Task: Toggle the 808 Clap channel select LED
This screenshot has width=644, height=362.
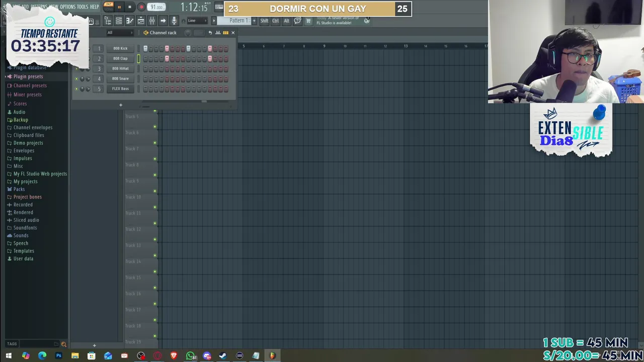Action: [139, 59]
